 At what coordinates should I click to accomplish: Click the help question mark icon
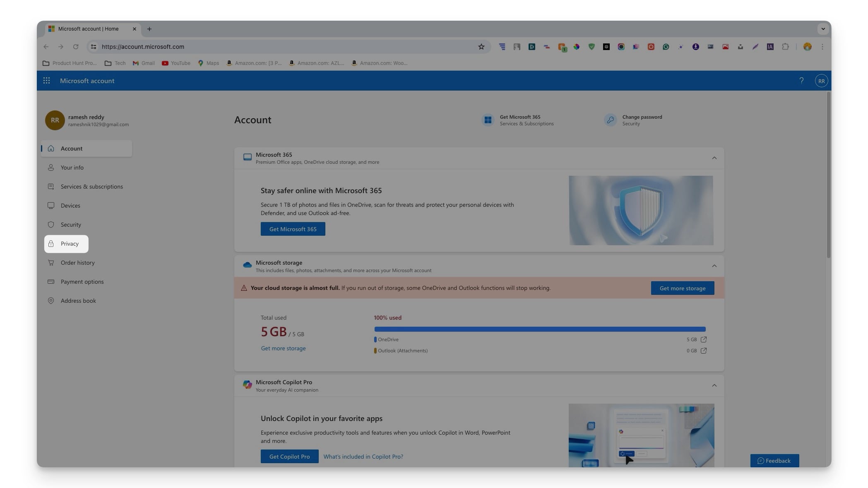click(801, 81)
